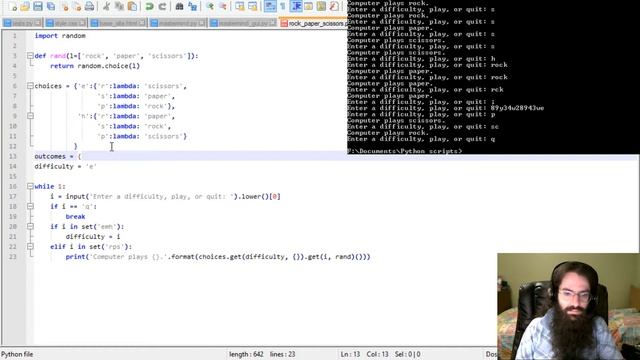The width and height of the screenshot is (640, 360).
Task: Place cursor on 'outcomes = {' line
Action: point(58,156)
